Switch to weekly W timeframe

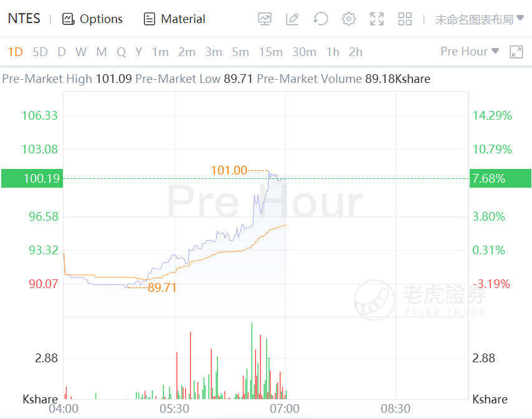(x=81, y=52)
